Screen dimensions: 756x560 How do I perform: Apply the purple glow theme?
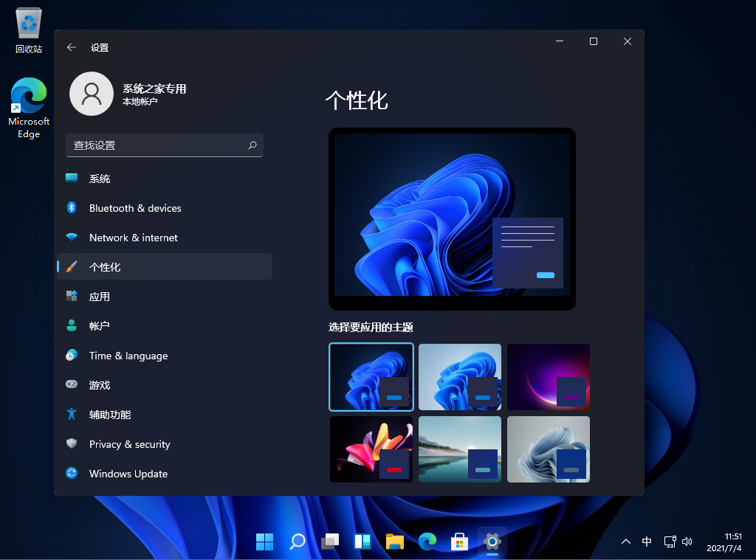548,376
